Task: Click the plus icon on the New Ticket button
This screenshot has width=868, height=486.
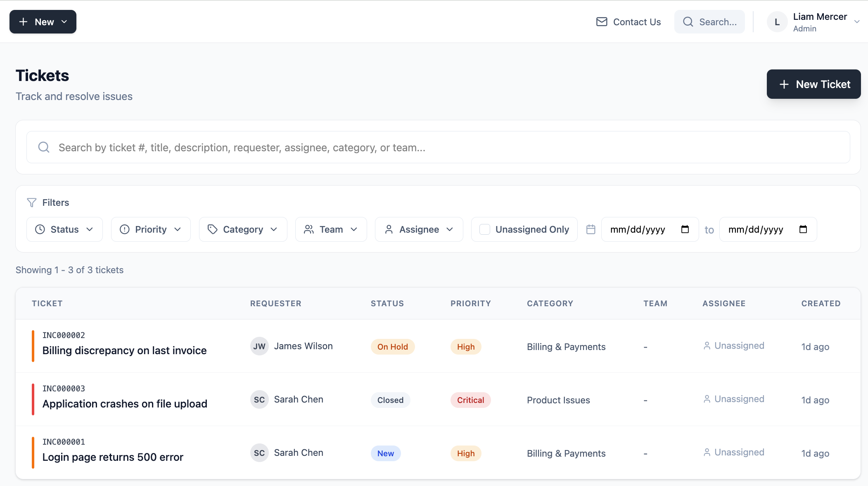Action: pyautogui.click(x=783, y=84)
